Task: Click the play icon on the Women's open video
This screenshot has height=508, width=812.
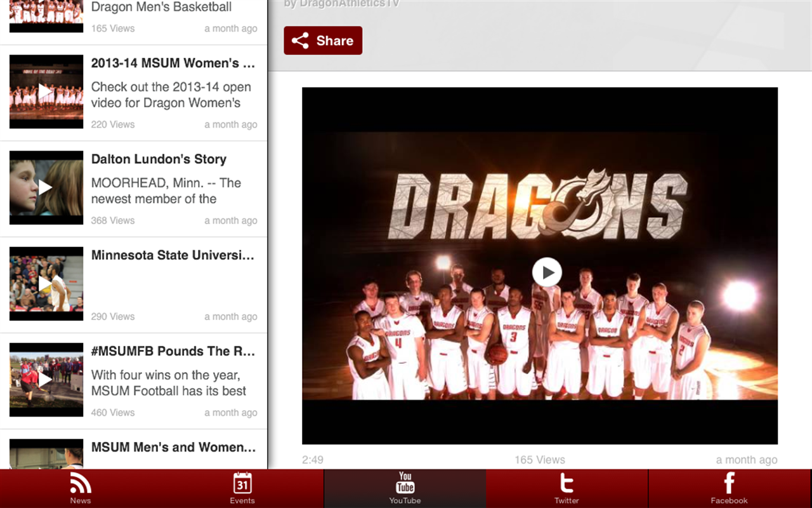Action: click(x=46, y=91)
